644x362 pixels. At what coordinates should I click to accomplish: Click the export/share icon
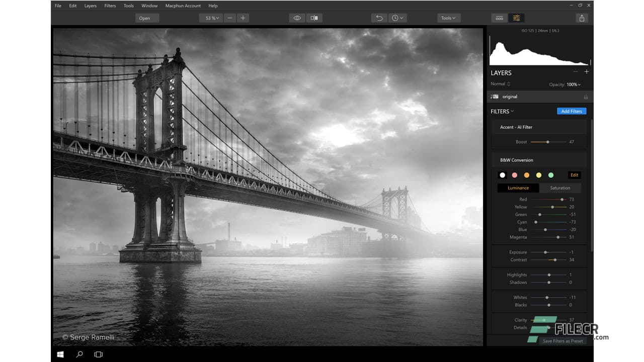click(582, 18)
